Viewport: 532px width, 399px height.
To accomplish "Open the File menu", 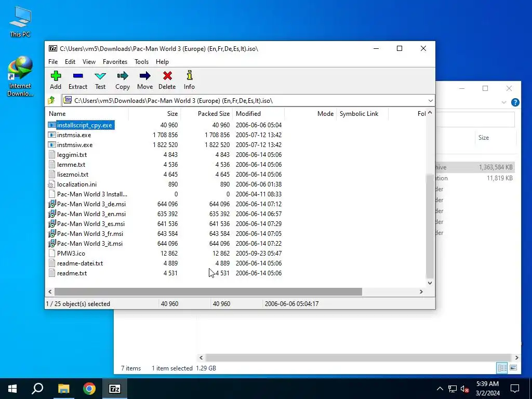I will 53,62.
